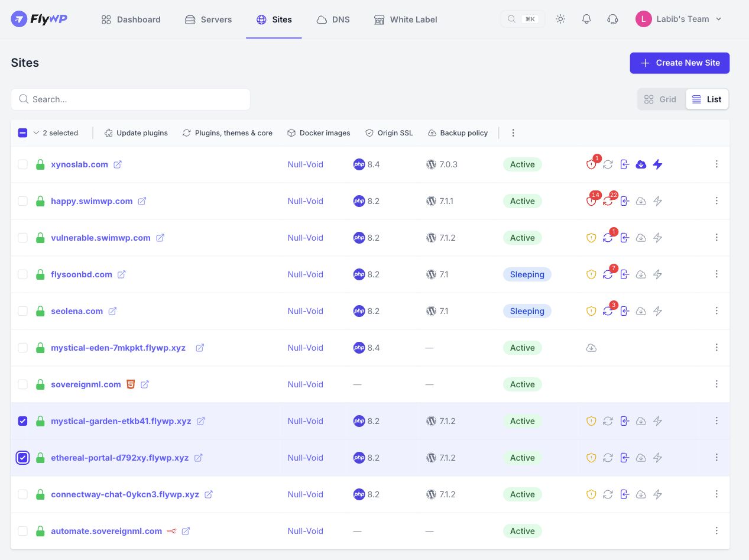This screenshot has width=749, height=560.
Task: Click Backup policy bulk action
Action: [458, 133]
